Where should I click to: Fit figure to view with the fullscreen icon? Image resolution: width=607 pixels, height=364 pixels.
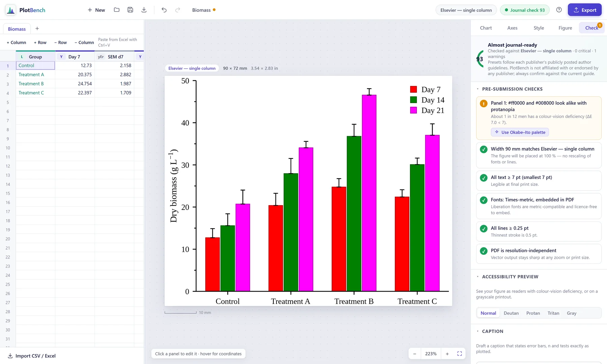click(x=459, y=354)
